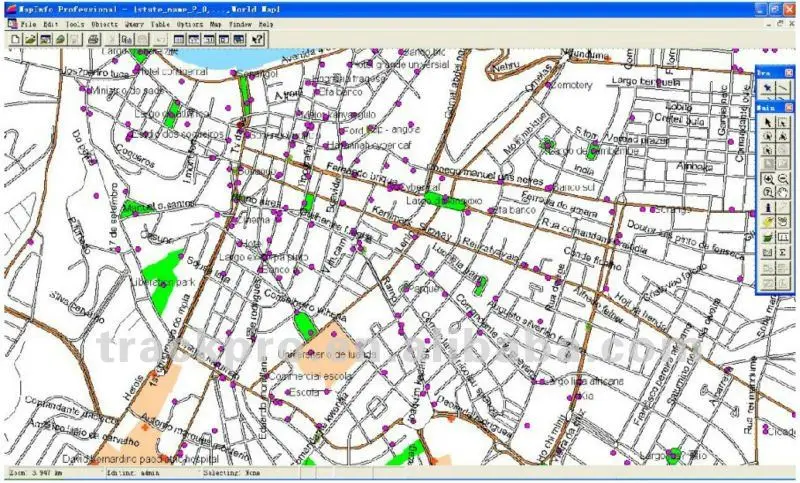800x483 pixels.
Task: Click the Copy icon in toolbar
Action: [x=127, y=39]
